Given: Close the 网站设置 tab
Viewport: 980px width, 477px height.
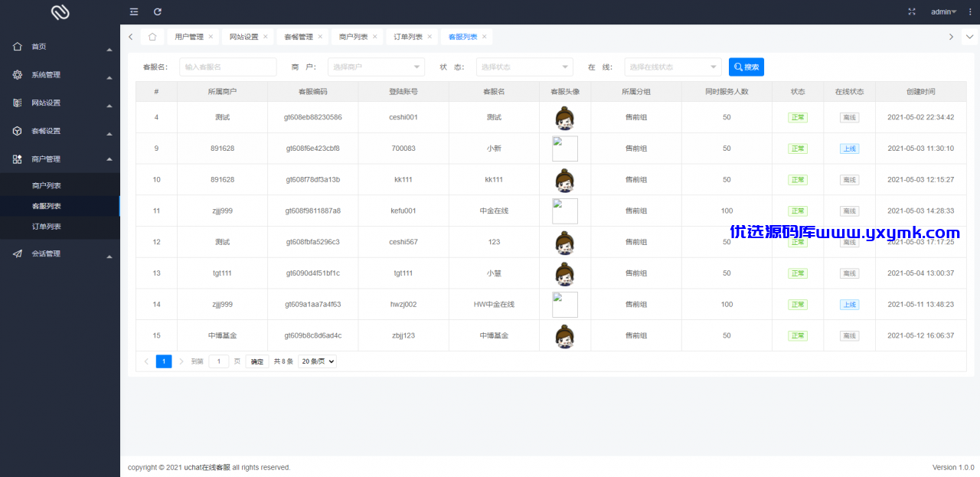Looking at the screenshot, I should pyautogui.click(x=266, y=36).
